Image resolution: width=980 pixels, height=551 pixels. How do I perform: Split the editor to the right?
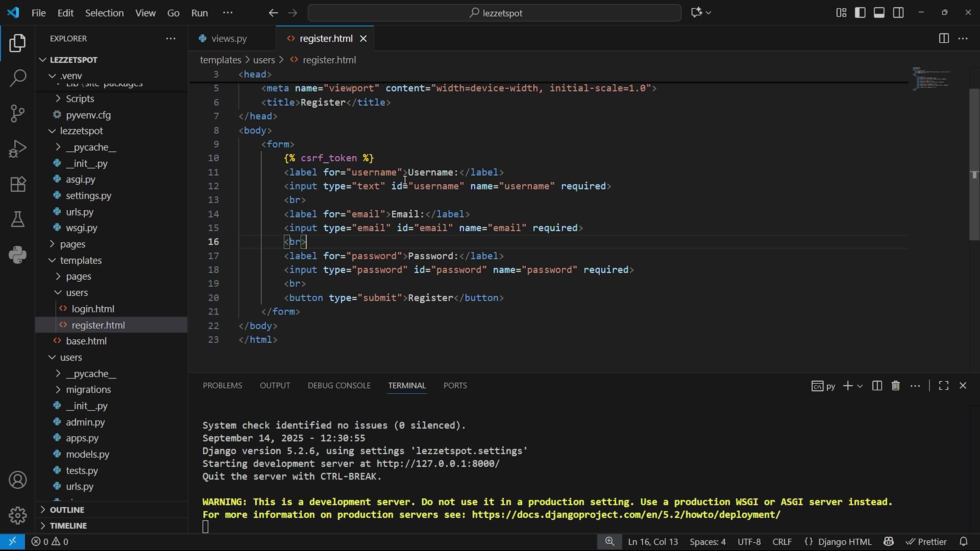coord(944,39)
